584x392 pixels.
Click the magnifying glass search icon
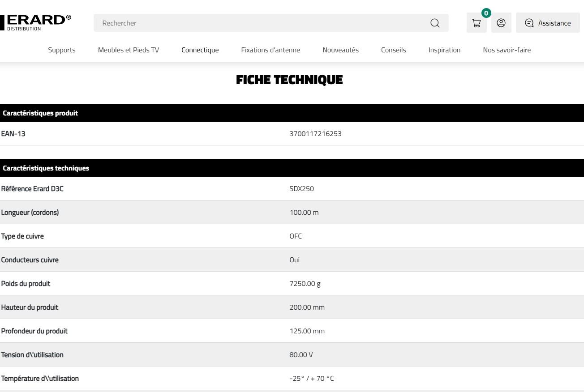click(x=434, y=23)
